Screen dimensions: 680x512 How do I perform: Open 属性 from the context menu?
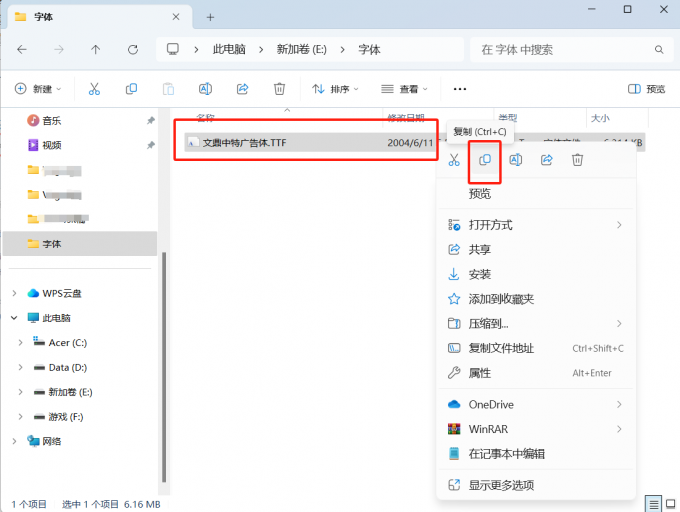(x=536, y=373)
